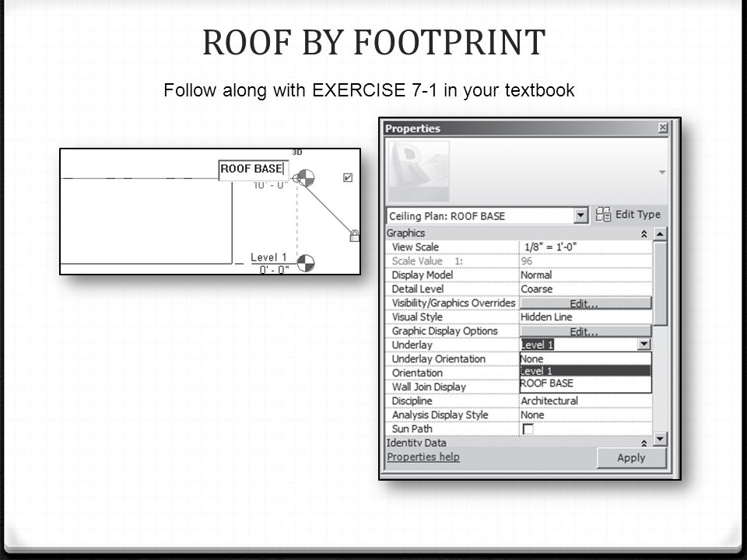Choose None in Underlay list

(585, 359)
